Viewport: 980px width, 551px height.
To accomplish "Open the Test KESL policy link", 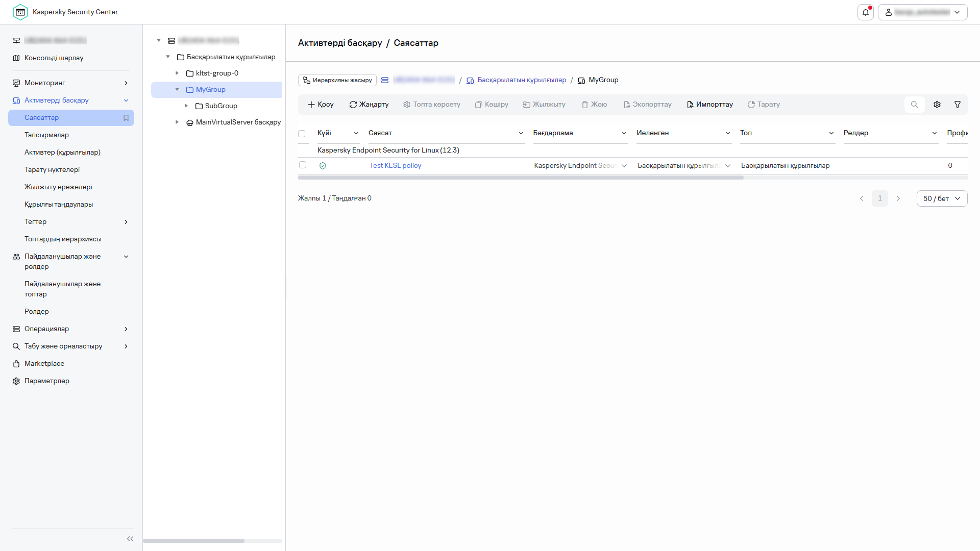I will click(395, 166).
